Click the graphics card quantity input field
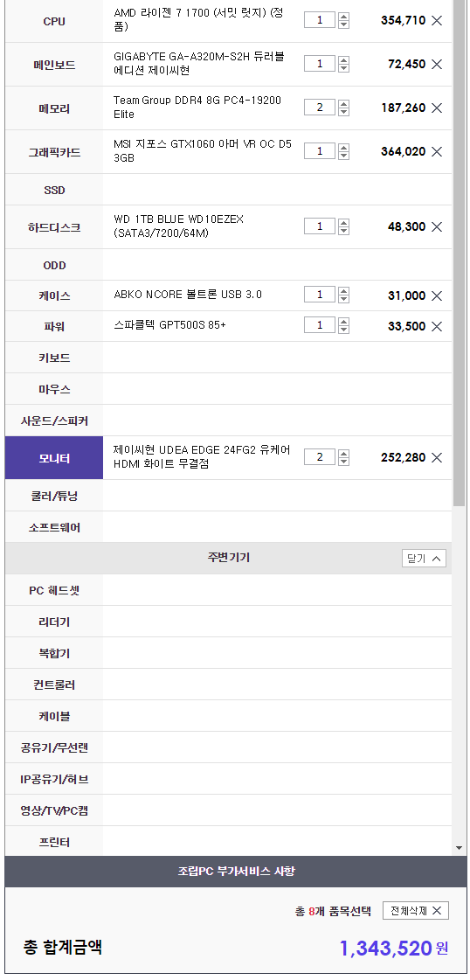This screenshot has height=980, width=470. (x=320, y=151)
